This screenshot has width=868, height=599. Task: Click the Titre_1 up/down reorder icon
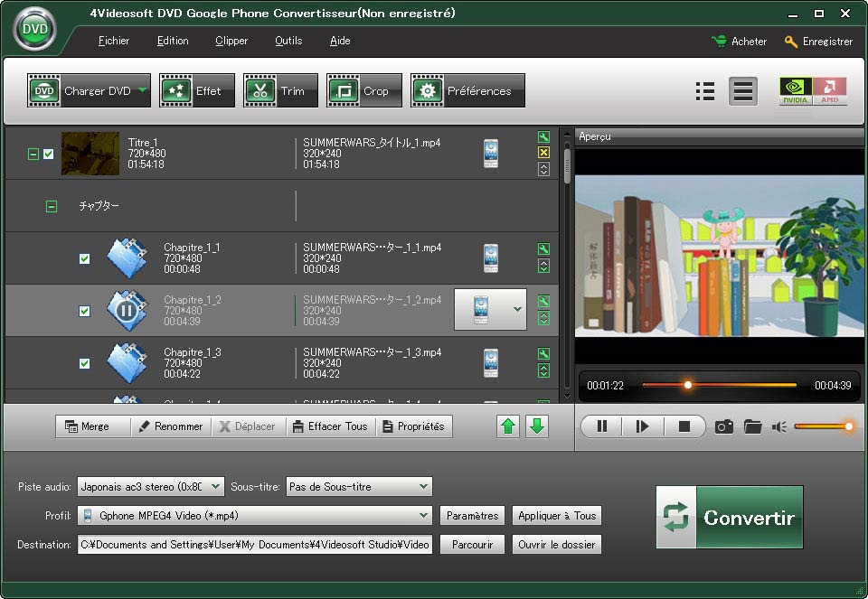coord(543,169)
